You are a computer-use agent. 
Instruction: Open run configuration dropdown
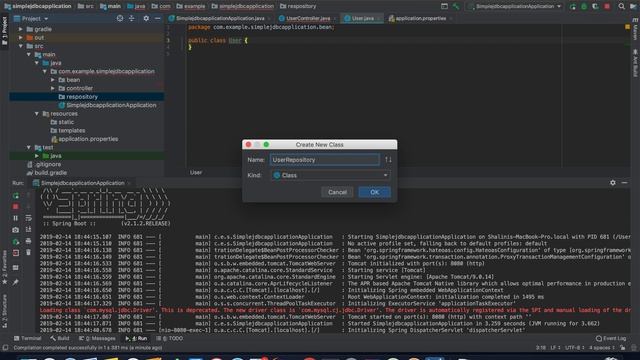(x=515, y=6)
